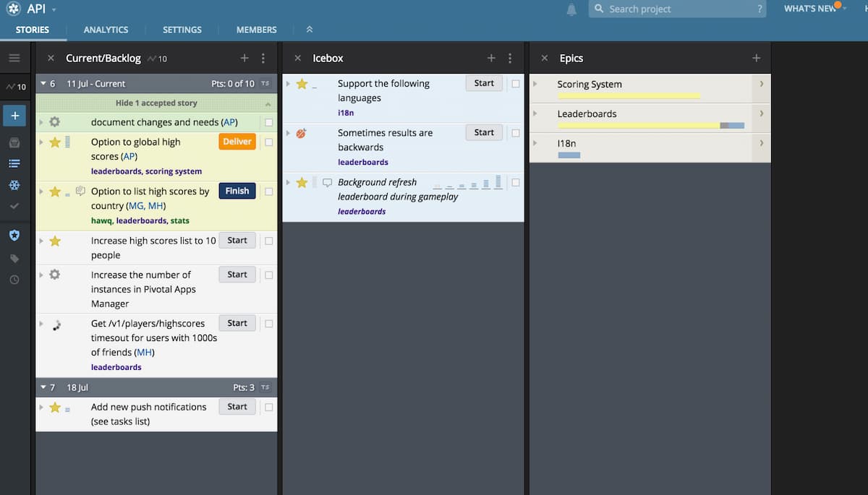The image size is (868, 495).
Task: Click the orange Deliver button
Action: click(x=237, y=142)
